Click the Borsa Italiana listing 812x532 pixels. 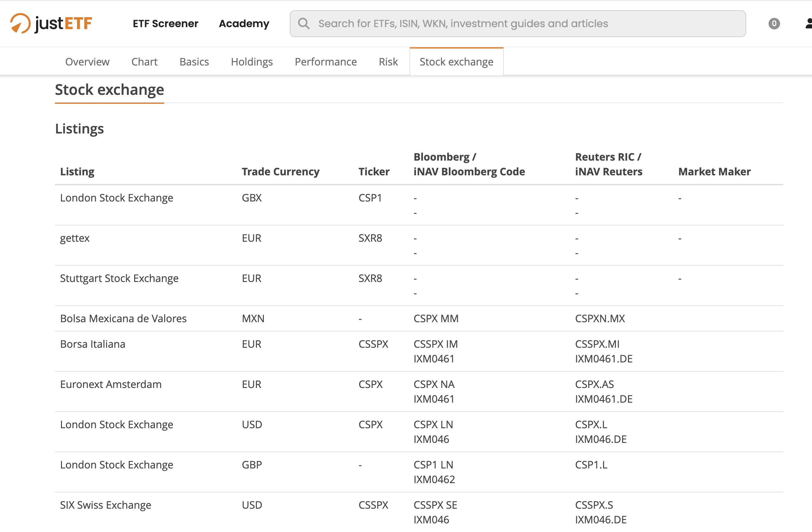(93, 344)
